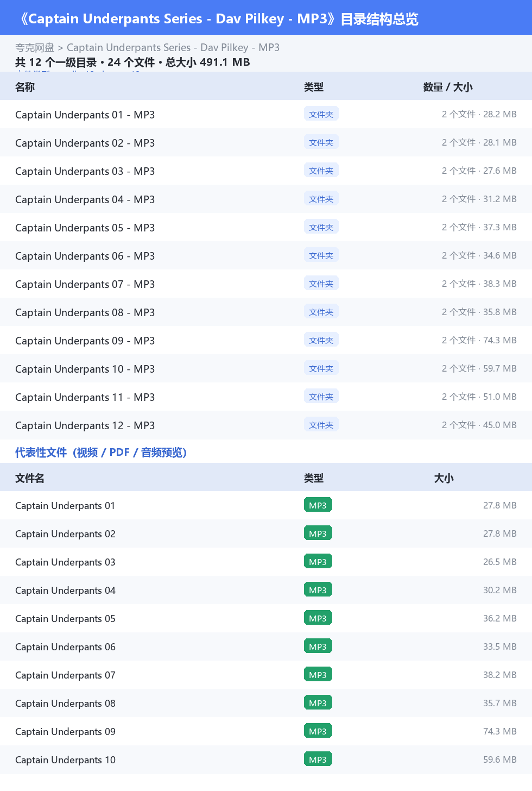Open folder 'Captain Underpants 06 - MP3'

tap(85, 256)
